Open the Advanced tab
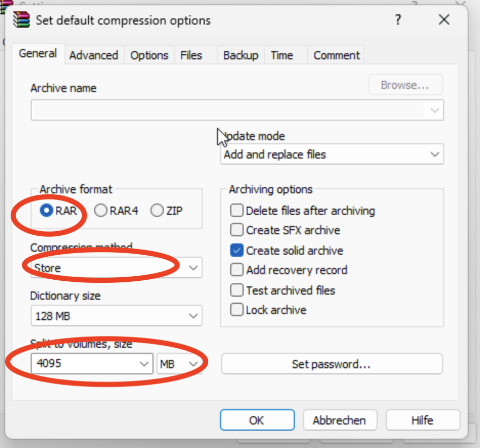480x448 pixels. [x=94, y=55]
